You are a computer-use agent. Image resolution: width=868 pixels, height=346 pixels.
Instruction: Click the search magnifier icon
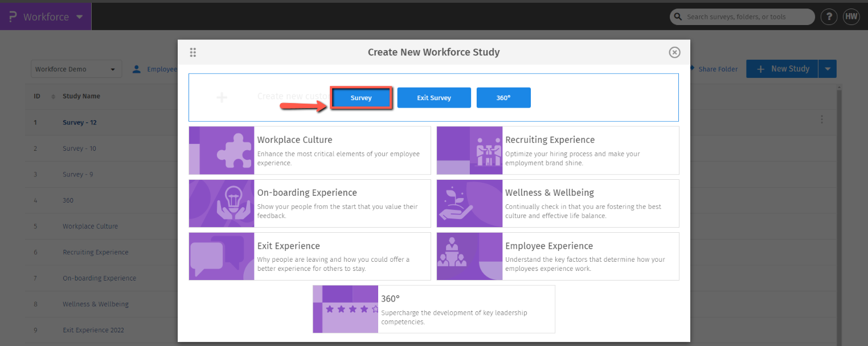678,17
